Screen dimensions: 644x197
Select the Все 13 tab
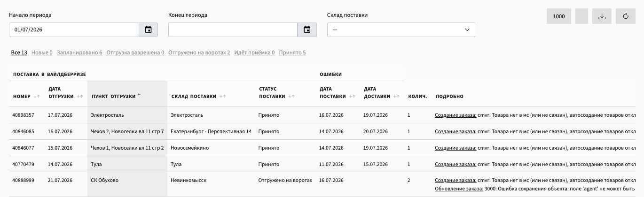[19, 53]
